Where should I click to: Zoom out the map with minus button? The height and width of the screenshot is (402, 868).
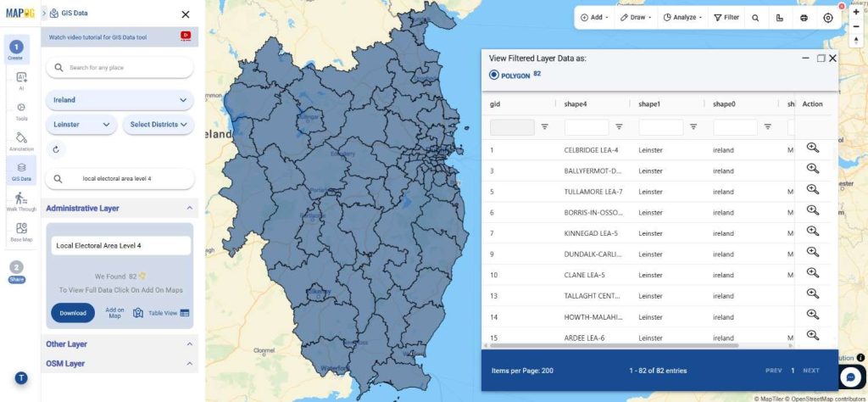pos(856,25)
